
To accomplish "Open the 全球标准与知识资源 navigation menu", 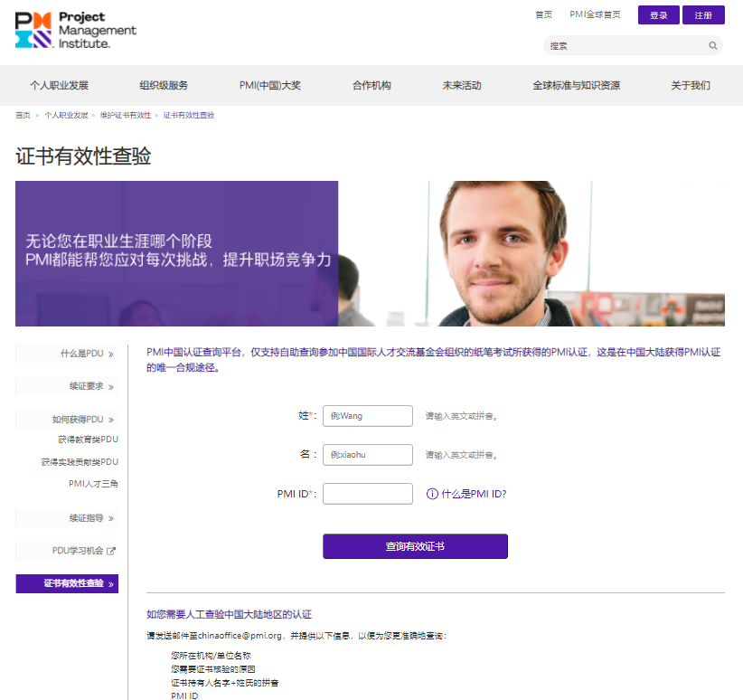I will click(576, 84).
